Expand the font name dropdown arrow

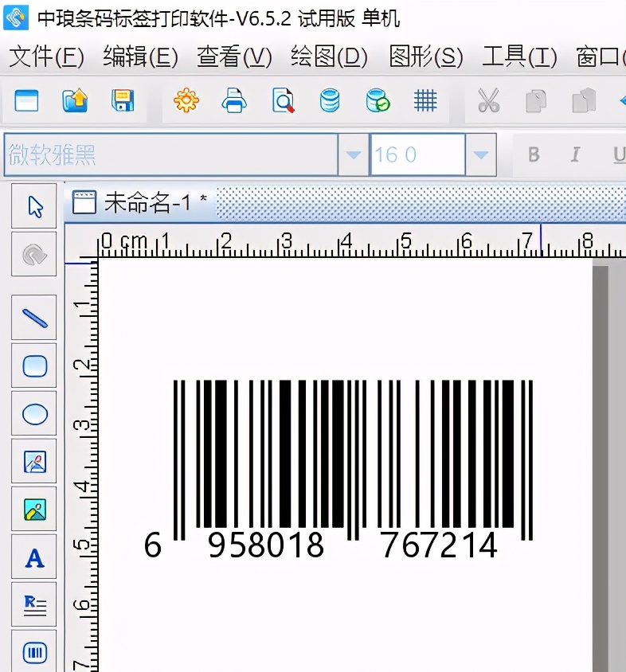tap(354, 154)
